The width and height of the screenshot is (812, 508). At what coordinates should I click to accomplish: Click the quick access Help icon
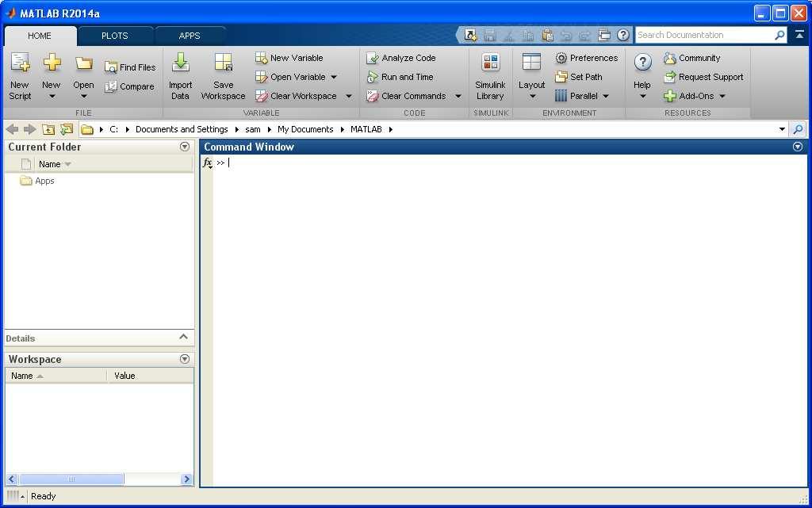(623, 35)
